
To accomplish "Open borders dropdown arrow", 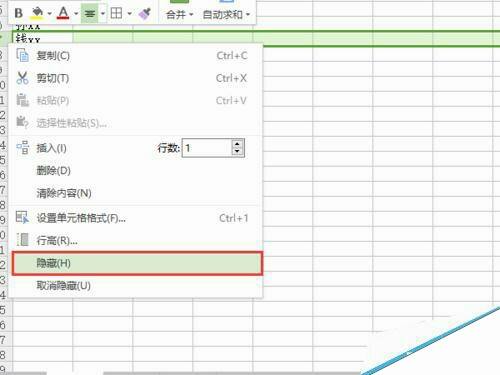I will [129, 14].
